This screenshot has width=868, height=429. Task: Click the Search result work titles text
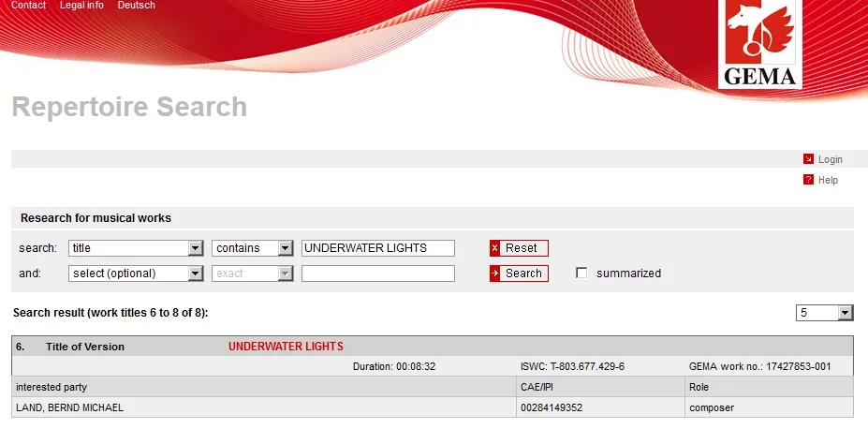tap(110, 313)
